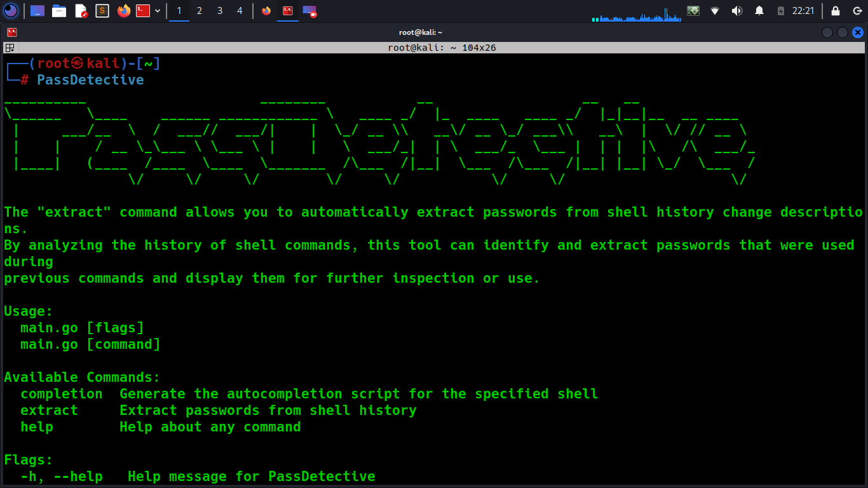
Task: Click the show desktop panel icon
Action: [x=37, y=11]
